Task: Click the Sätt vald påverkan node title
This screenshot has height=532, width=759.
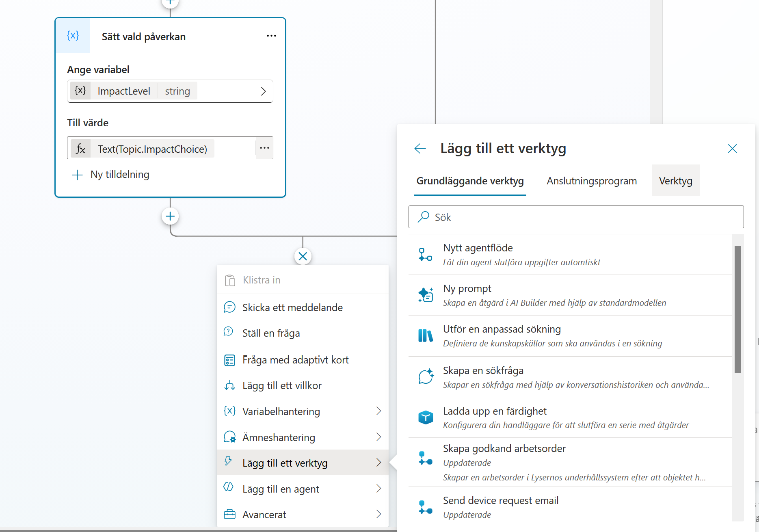Action: click(144, 37)
